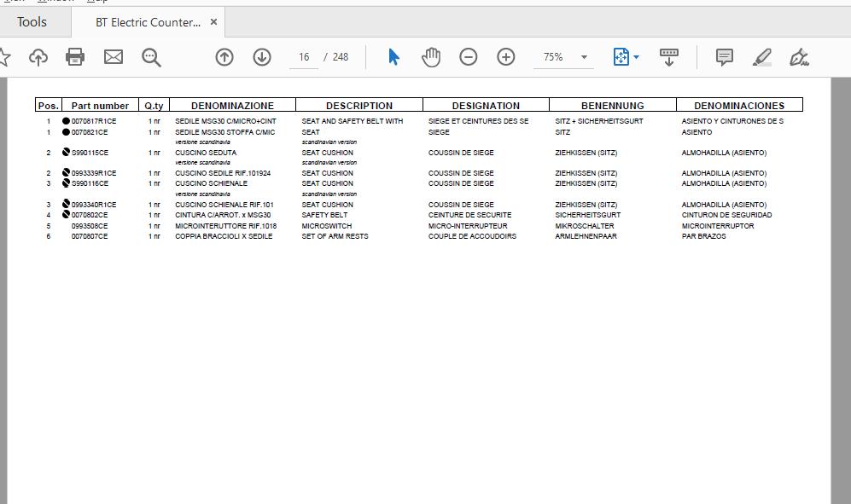Go to previous page arrow

(x=224, y=57)
